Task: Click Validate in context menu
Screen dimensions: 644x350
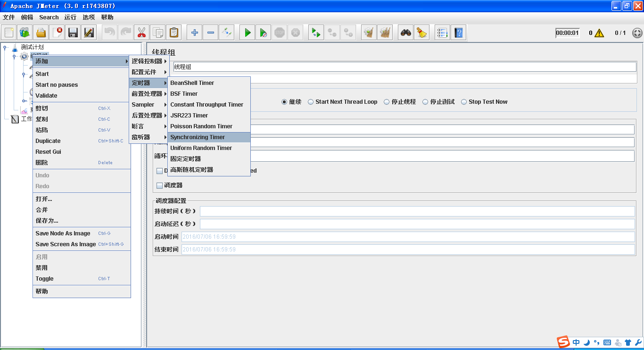Action: 82,96
